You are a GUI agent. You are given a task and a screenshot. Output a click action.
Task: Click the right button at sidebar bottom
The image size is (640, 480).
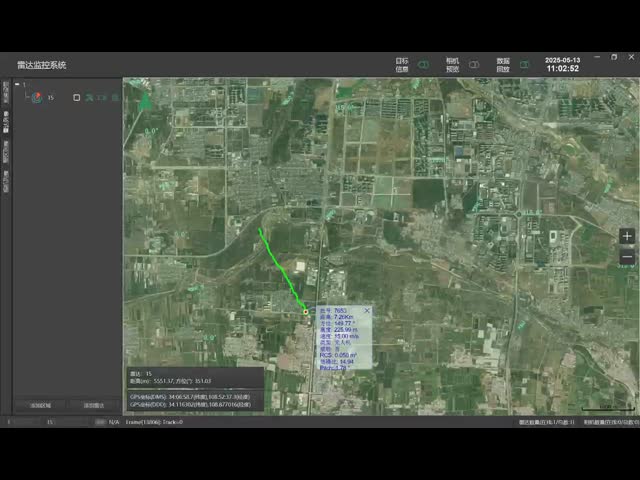tap(94, 405)
